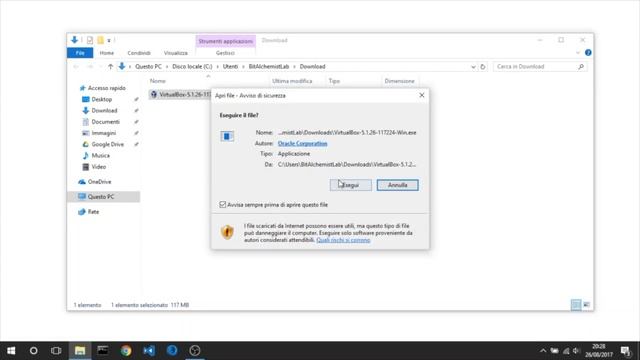640x360 pixels.
Task: Click the Annulla button
Action: pos(398,185)
